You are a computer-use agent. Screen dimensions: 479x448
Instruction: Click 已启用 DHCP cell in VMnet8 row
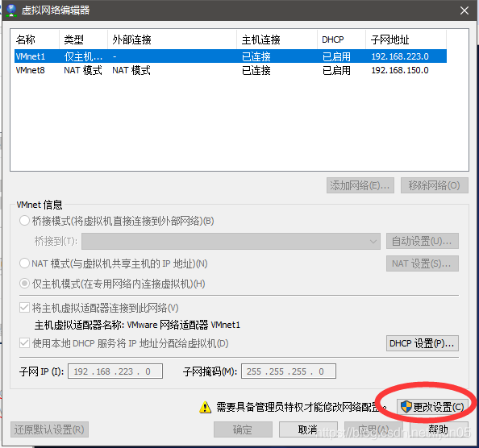pos(336,70)
